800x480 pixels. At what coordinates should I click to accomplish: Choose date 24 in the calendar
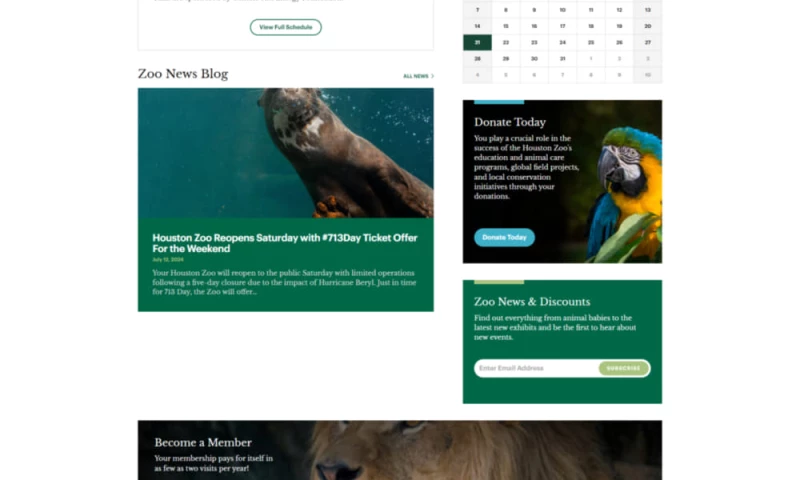pyautogui.click(x=562, y=42)
